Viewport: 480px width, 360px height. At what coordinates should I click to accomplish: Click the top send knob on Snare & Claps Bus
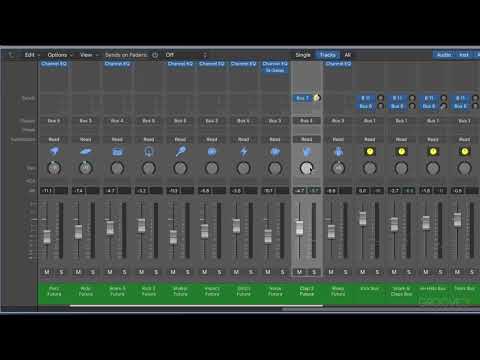tap(412, 98)
